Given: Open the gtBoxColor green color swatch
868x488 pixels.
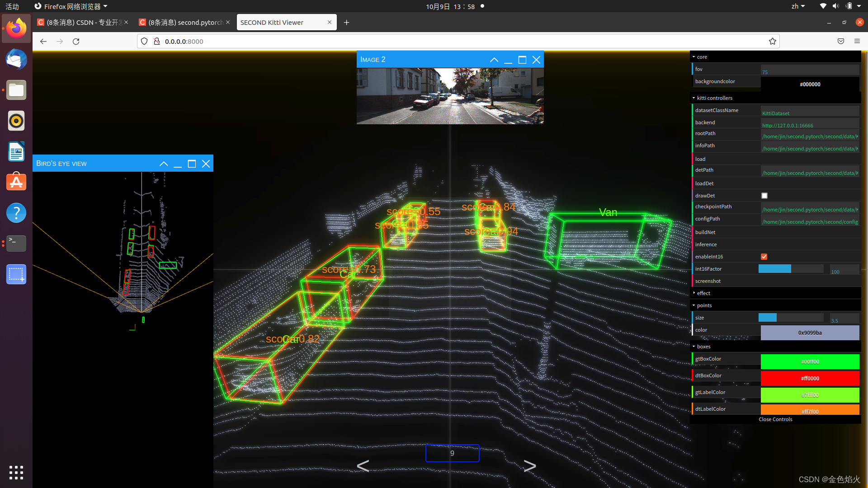Looking at the screenshot, I should click(810, 361).
